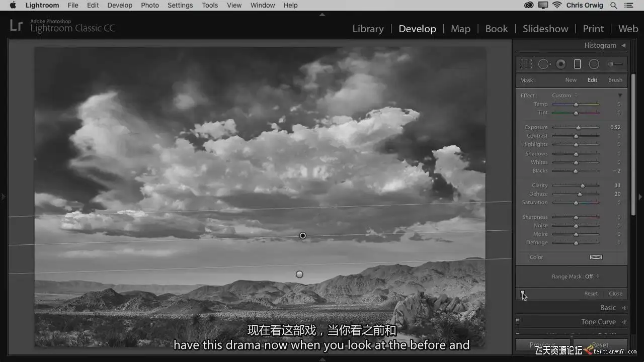This screenshot has width=644, height=362.
Task: Show the left panel group
Action: (x=3, y=197)
